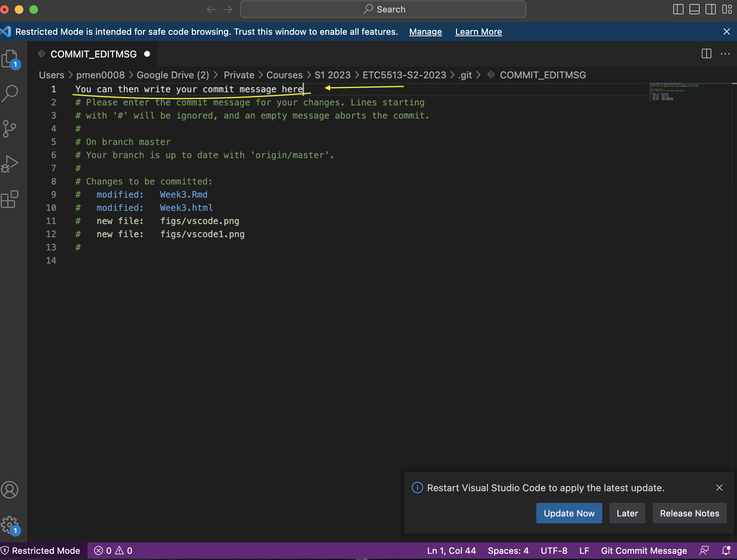
Task: Open the Accounts menu icon
Action: (10, 490)
